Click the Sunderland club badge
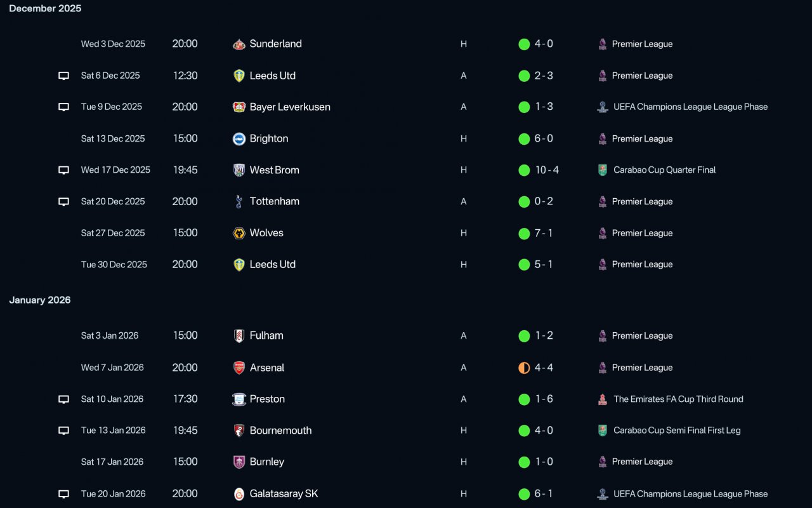The height and width of the screenshot is (508, 812). [239, 44]
